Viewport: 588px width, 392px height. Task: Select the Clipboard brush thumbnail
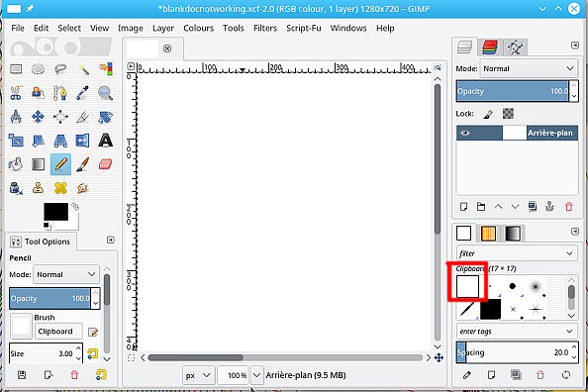coord(467,286)
